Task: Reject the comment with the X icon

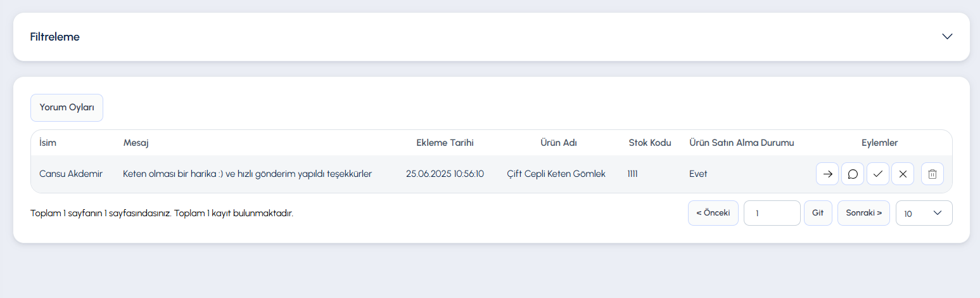Action: click(903, 174)
